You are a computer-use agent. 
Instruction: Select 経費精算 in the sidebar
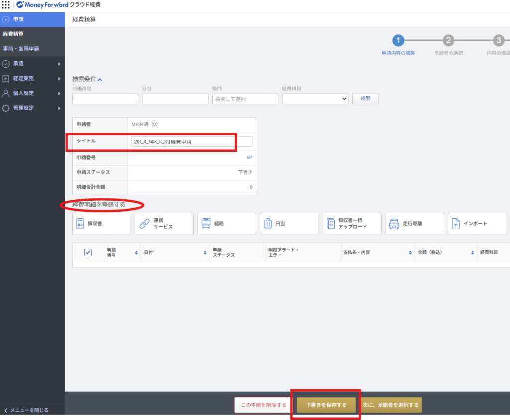pyautogui.click(x=13, y=34)
